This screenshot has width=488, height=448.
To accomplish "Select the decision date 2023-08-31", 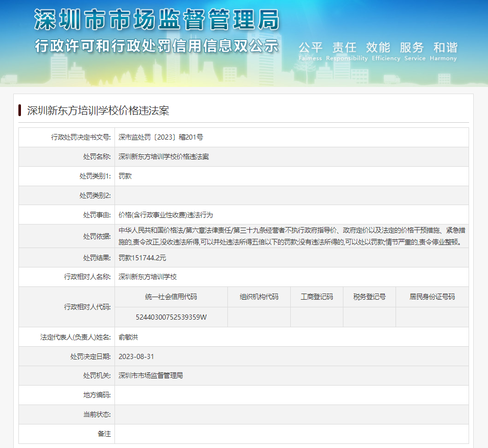I will 136,356.
